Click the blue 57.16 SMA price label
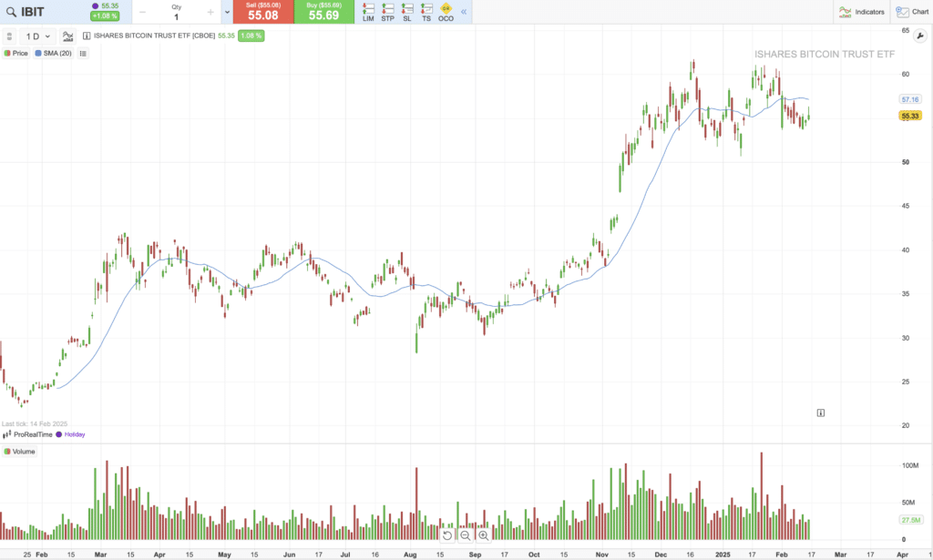The image size is (933, 560). (910, 99)
